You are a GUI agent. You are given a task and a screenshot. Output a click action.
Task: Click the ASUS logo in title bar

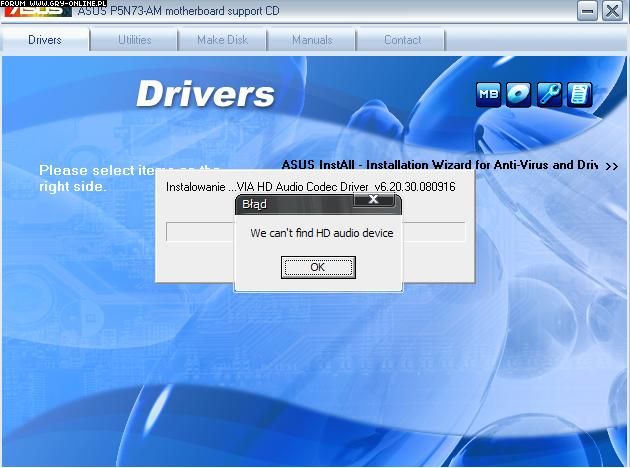pyautogui.click(x=37, y=11)
